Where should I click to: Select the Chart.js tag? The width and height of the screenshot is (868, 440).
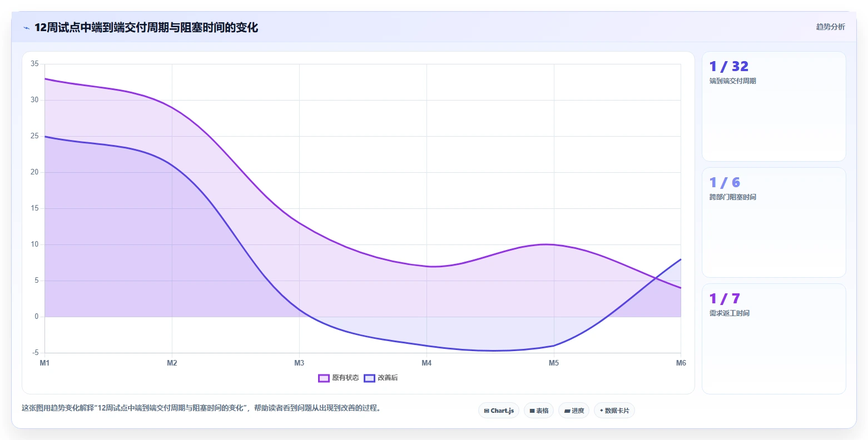pyautogui.click(x=499, y=411)
